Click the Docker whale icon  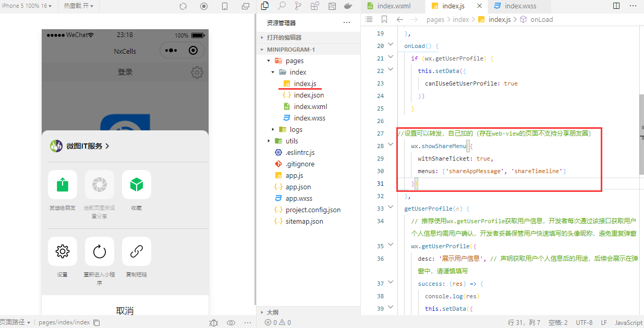coord(347,6)
